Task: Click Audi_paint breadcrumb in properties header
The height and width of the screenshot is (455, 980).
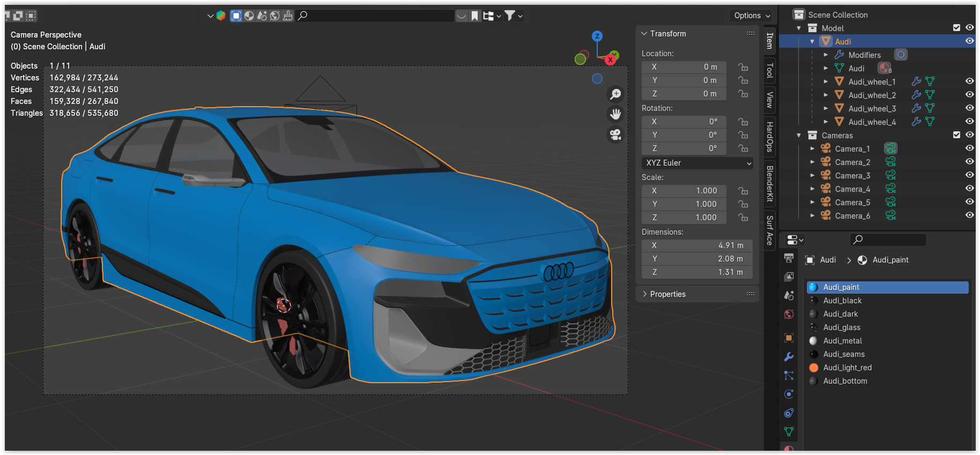Action: tap(890, 260)
